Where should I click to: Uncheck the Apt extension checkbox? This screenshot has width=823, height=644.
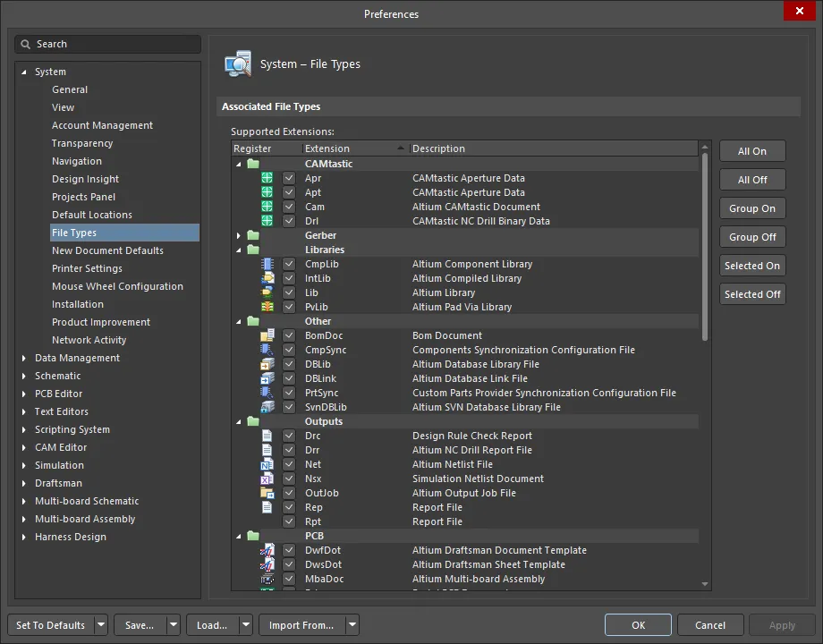[x=289, y=192]
